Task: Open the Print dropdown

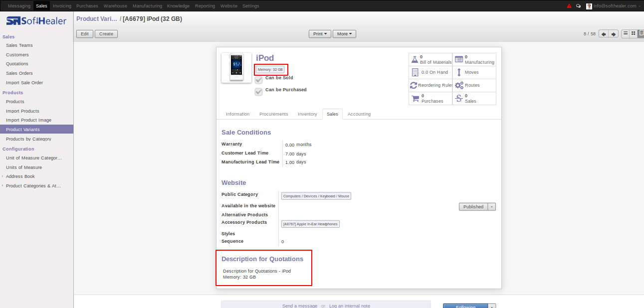Action: click(320, 34)
